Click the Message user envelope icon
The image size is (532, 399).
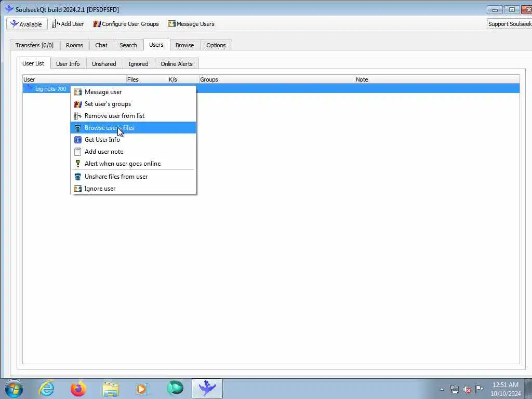pos(78,92)
